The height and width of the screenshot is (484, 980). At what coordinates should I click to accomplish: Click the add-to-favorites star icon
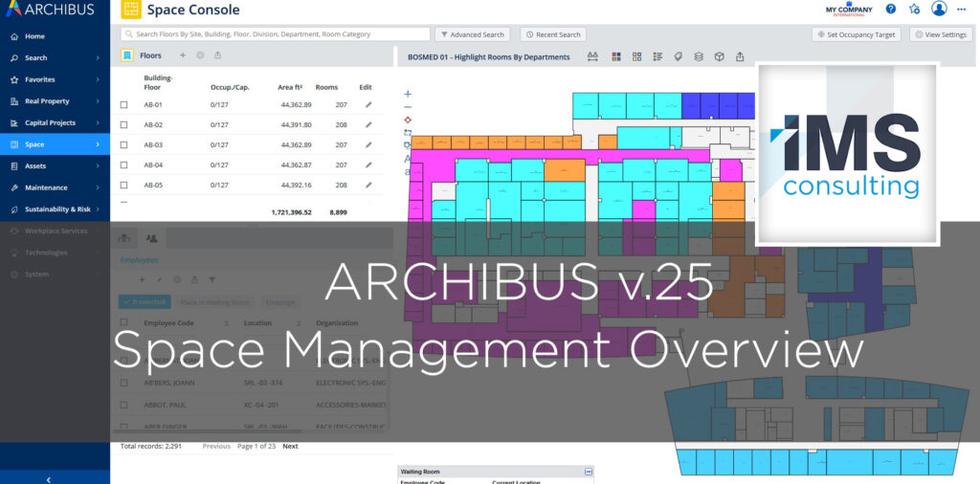click(914, 9)
